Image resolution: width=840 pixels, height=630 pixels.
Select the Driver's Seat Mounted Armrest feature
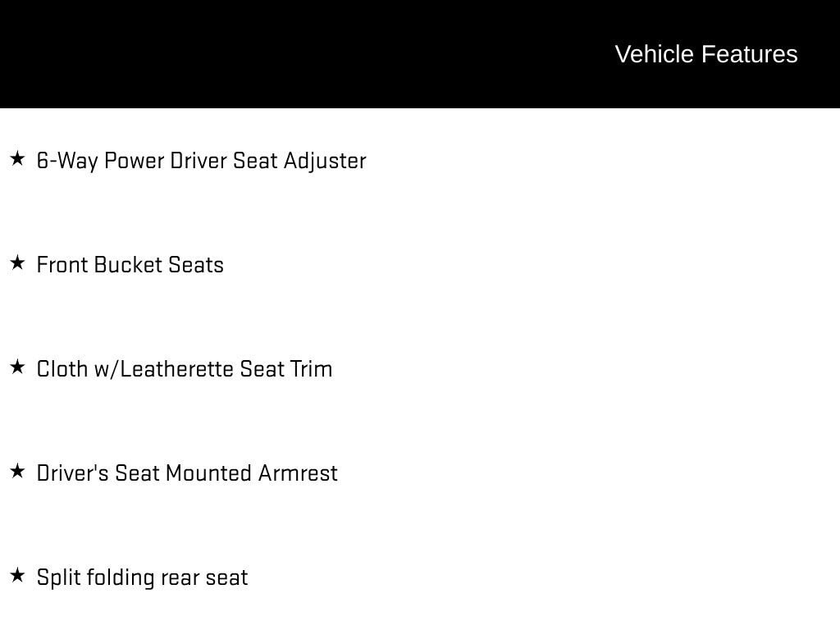pos(187,473)
